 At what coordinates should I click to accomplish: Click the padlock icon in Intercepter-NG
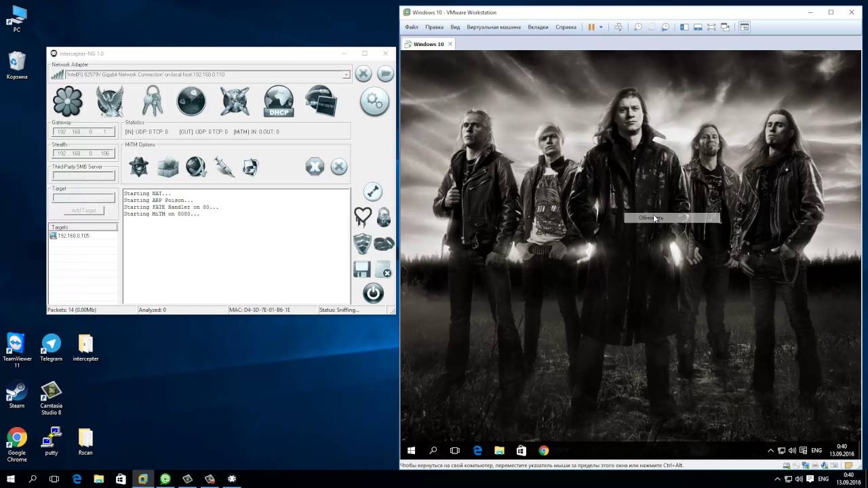click(384, 217)
